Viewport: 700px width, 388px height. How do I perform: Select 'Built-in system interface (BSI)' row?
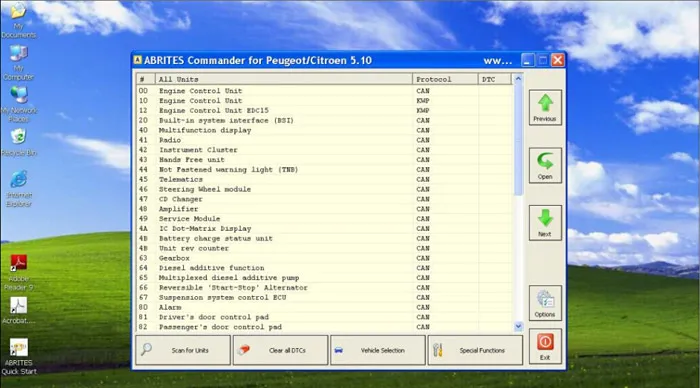click(x=325, y=120)
